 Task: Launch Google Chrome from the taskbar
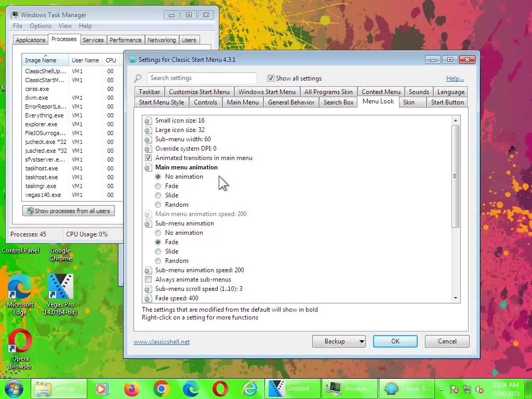161,389
